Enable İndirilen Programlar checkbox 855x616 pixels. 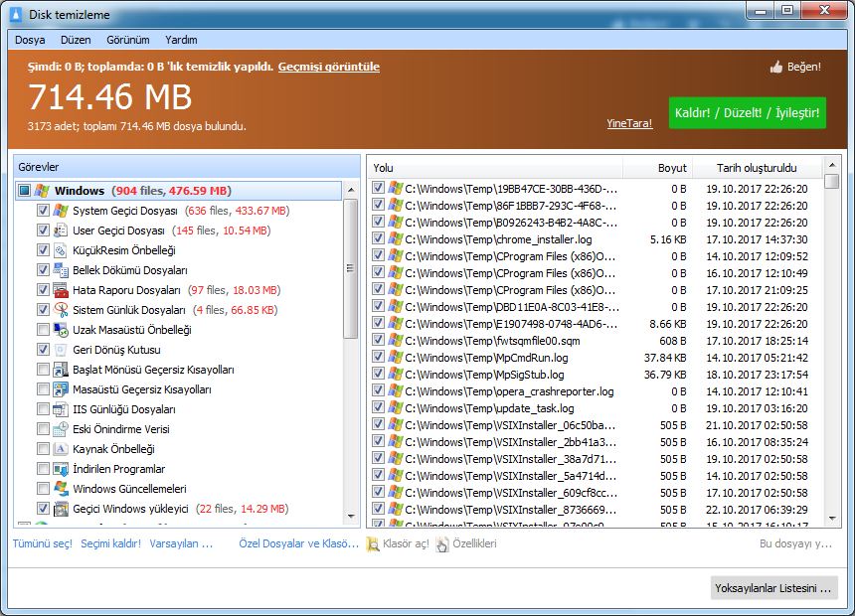43,469
